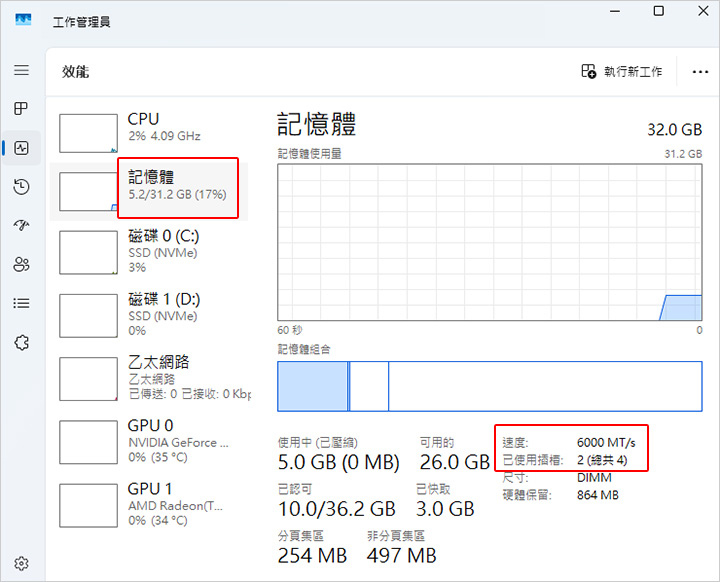Maximize the Task Manager window
This screenshot has width=720, height=582.
point(658,11)
